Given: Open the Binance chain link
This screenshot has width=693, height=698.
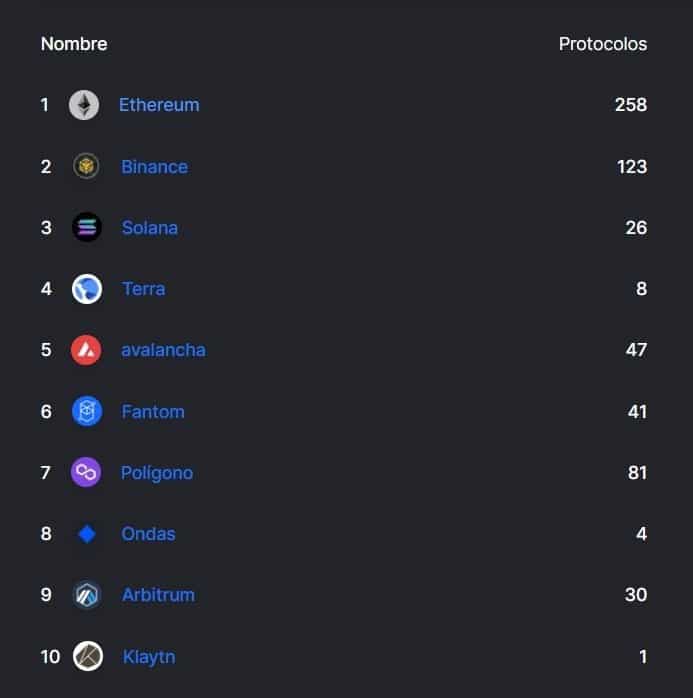Looking at the screenshot, I should point(154,167).
